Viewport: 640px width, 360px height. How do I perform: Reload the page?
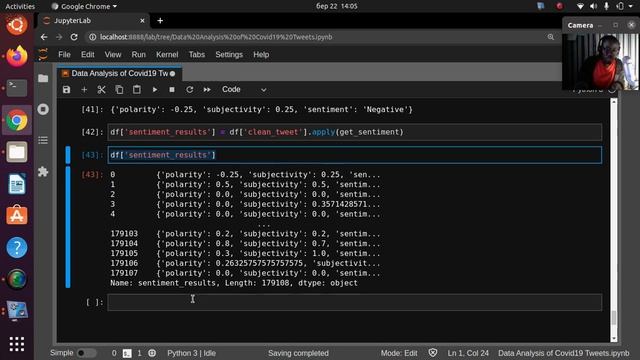click(74, 37)
